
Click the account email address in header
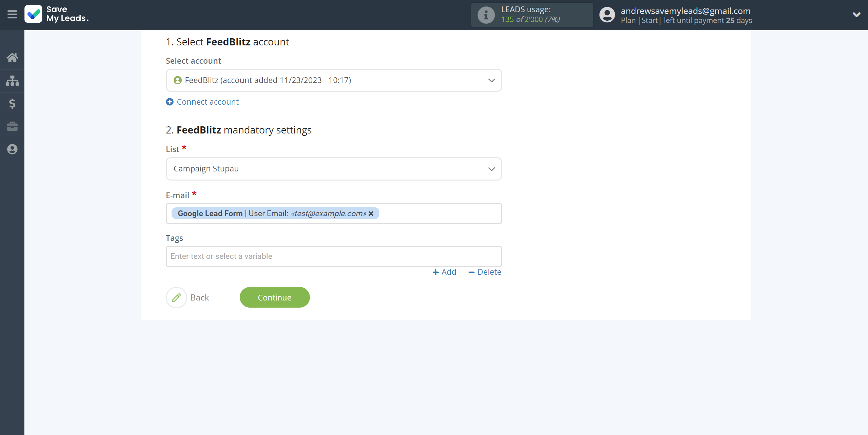(686, 11)
